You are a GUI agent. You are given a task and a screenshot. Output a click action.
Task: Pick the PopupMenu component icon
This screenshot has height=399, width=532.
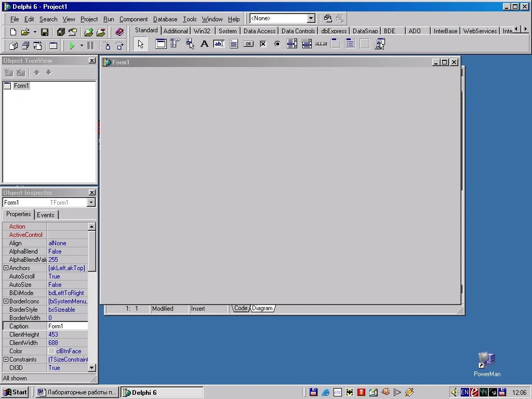click(x=190, y=44)
